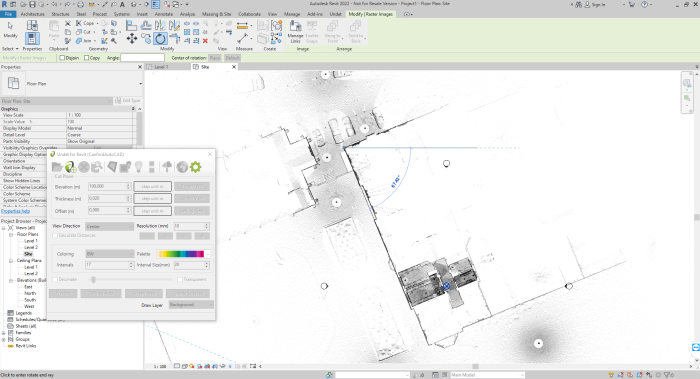Expand the Families tree node
Image resolution: width=700 pixels, height=379 pixels.
pyautogui.click(x=4, y=333)
